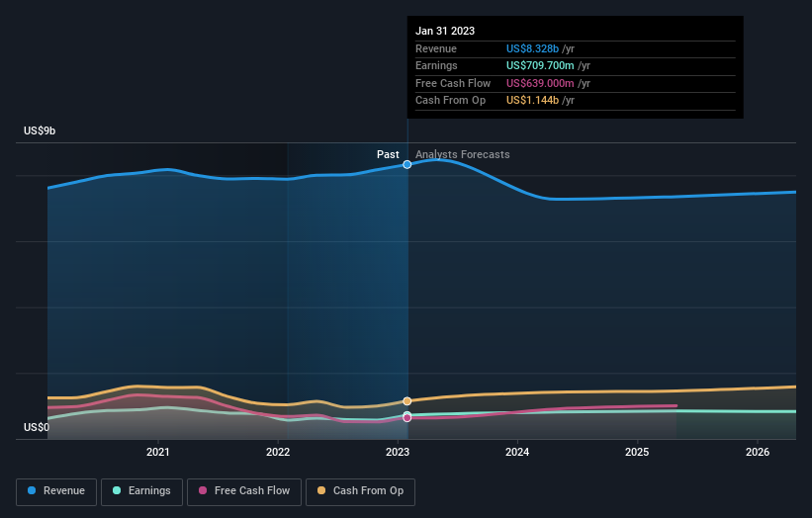
Task: Click the Cash From Op orange data point marker
Action: click(x=407, y=401)
